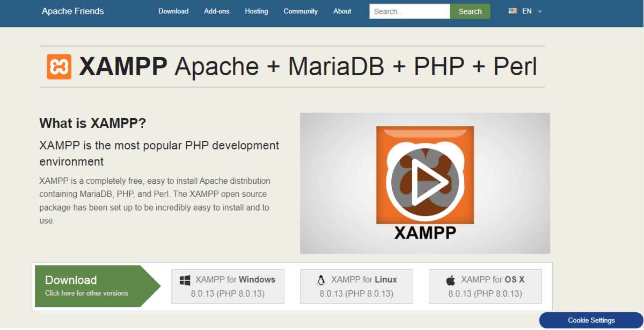Open the Download menu item
The height and width of the screenshot is (330, 644).
click(173, 11)
